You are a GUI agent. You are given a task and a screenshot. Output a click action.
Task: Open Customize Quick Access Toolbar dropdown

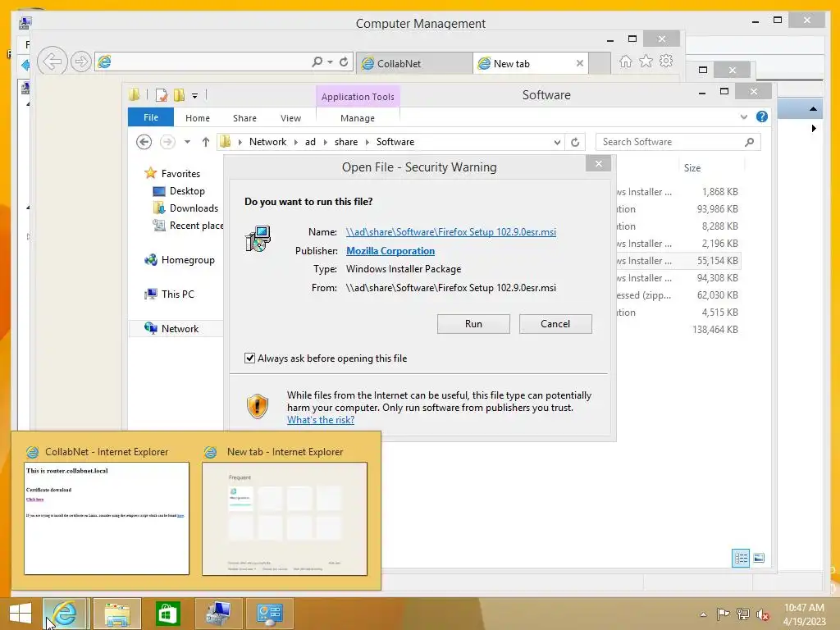pyautogui.click(x=194, y=96)
